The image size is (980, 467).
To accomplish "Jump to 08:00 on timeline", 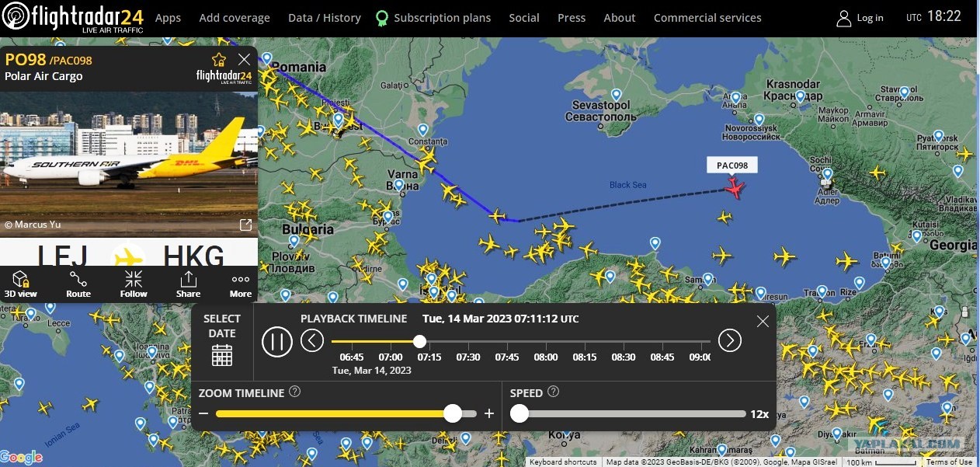I will click(x=546, y=357).
